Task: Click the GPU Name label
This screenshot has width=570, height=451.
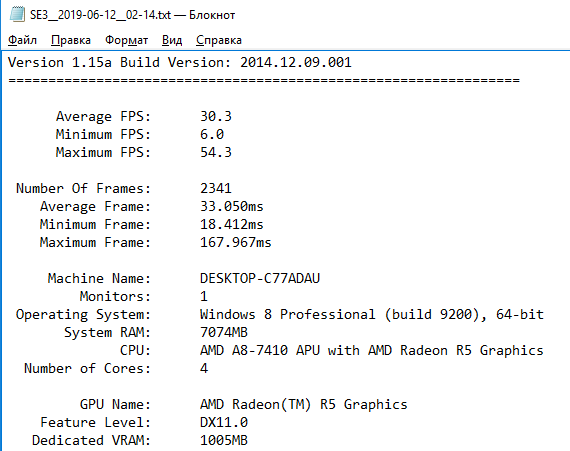Action: 115,404
